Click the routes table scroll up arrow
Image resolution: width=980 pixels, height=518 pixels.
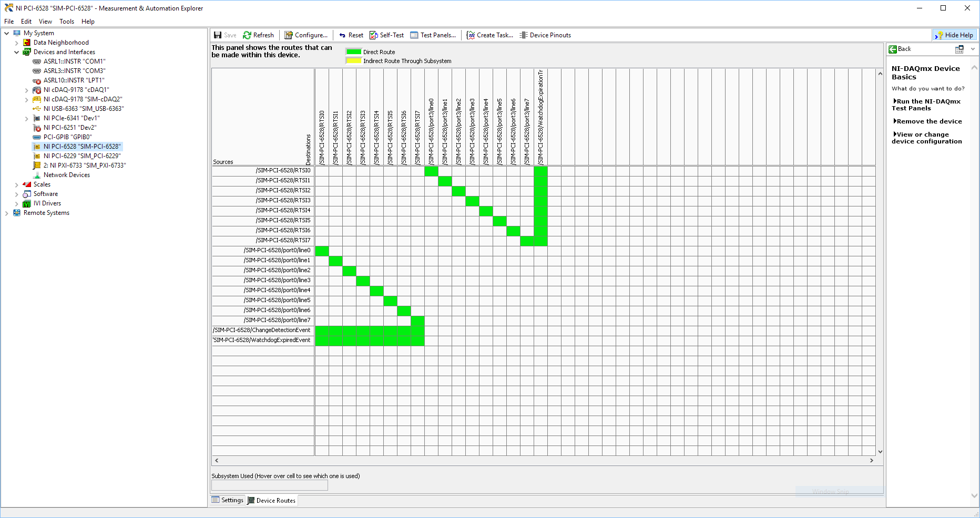tap(880, 74)
